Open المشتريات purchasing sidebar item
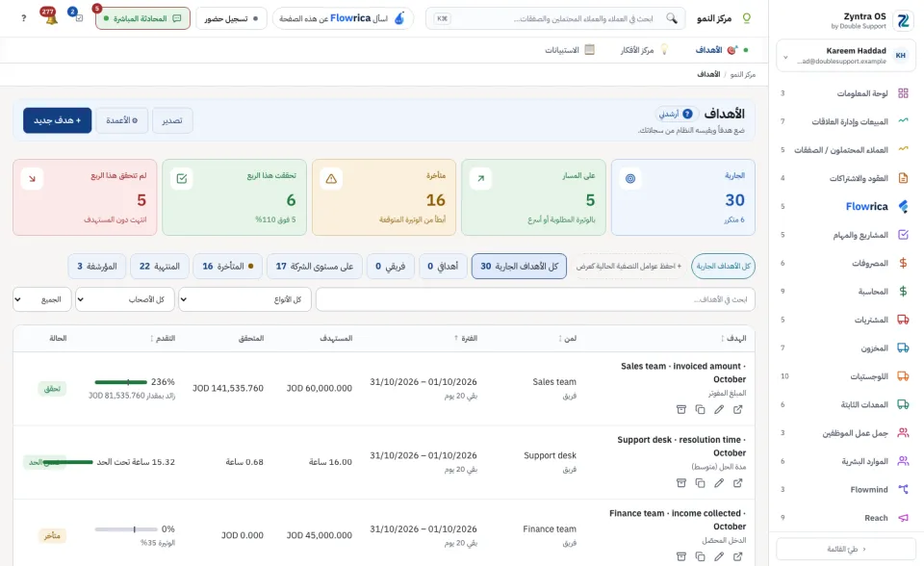The image size is (924, 566). click(843, 320)
